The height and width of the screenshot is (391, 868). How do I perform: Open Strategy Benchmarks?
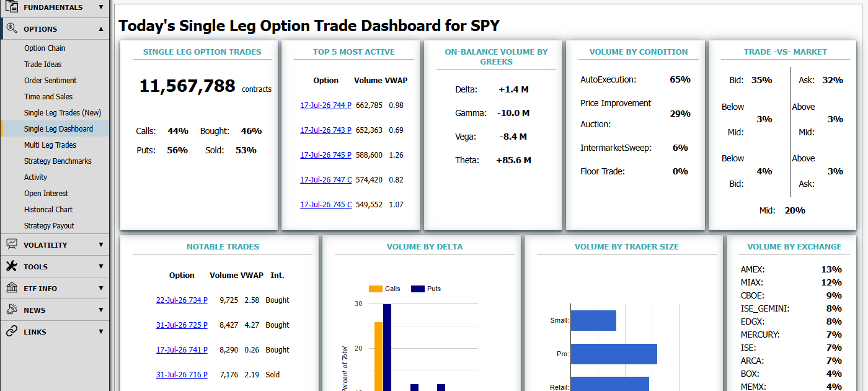(x=58, y=161)
